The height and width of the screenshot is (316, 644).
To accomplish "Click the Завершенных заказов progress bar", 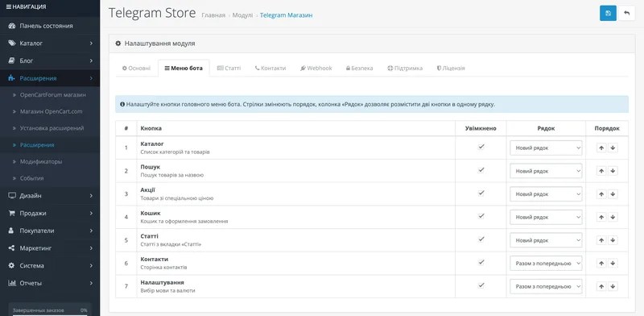I will tap(50, 314).
